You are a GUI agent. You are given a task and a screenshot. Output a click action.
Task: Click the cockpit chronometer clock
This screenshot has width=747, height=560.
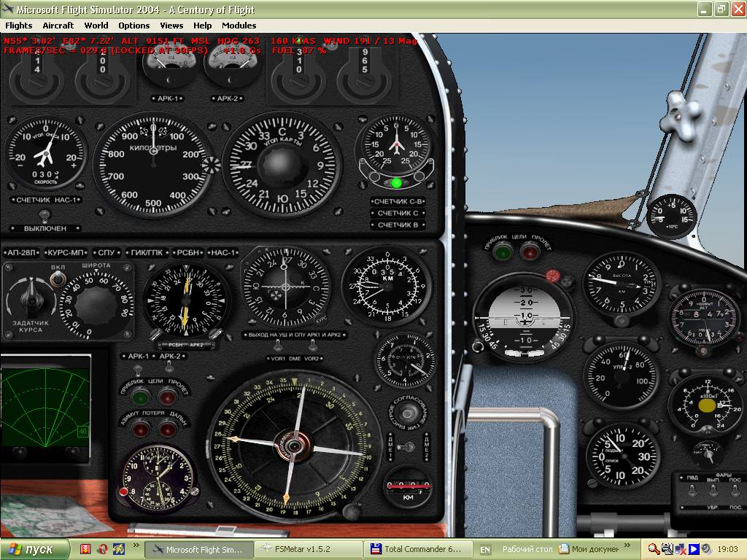(x=157, y=478)
